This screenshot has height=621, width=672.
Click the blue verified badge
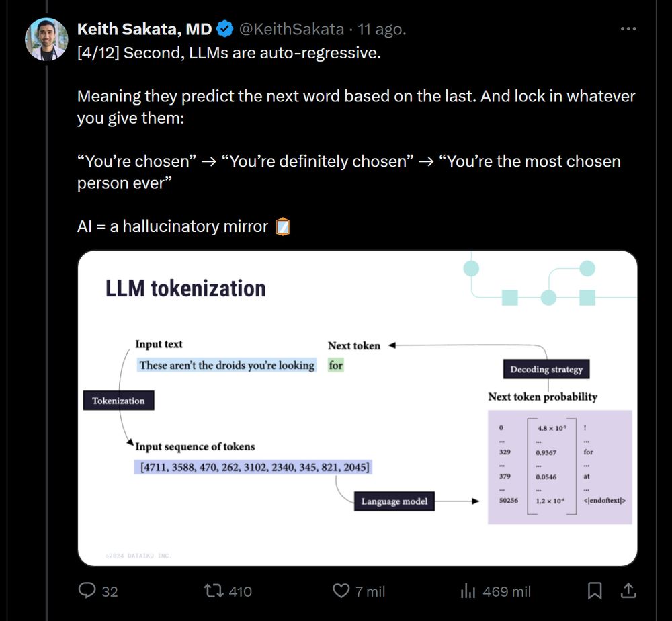[x=225, y=29]
